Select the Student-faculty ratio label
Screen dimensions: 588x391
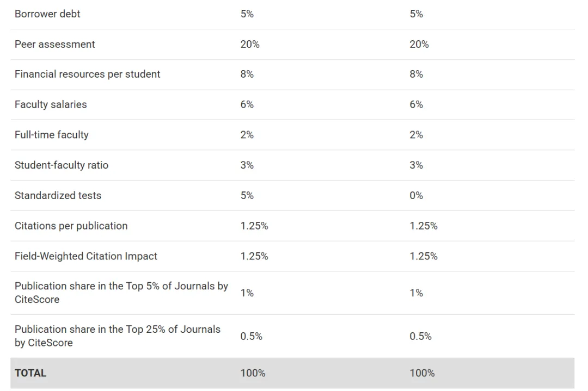point(62,165)
